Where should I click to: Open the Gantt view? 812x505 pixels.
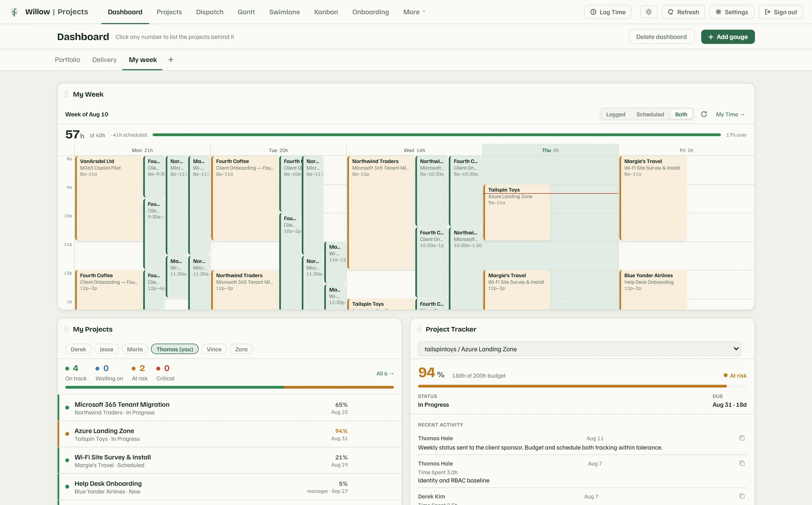(x=246, y=12)
